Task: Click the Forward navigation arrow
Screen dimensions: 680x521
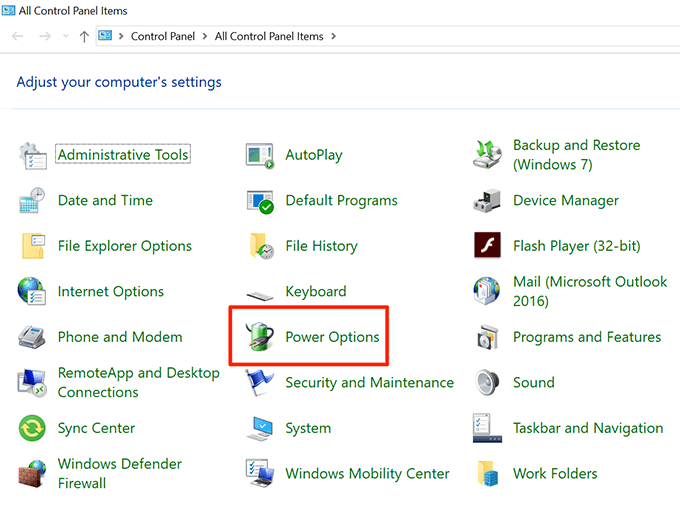Action: click(x=45, y=36)
